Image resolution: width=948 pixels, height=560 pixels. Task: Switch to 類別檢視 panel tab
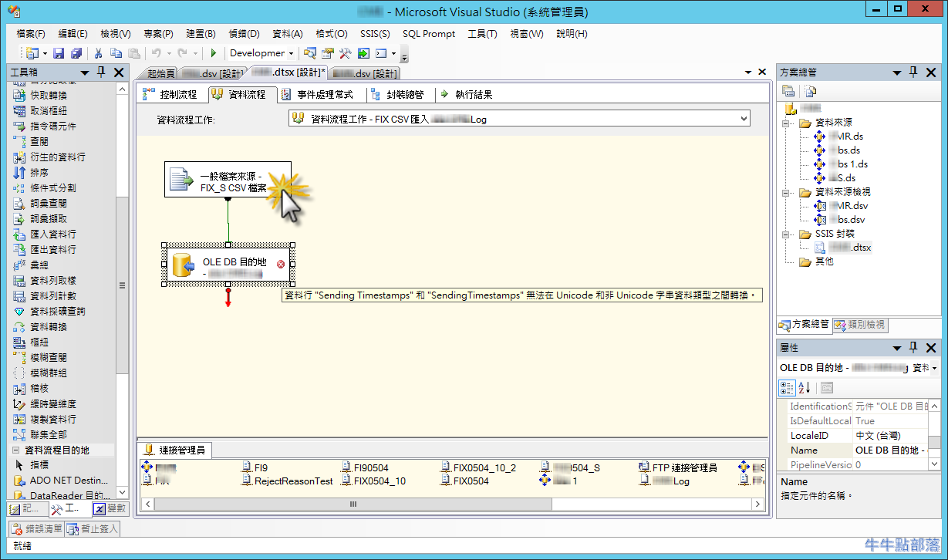859,325
